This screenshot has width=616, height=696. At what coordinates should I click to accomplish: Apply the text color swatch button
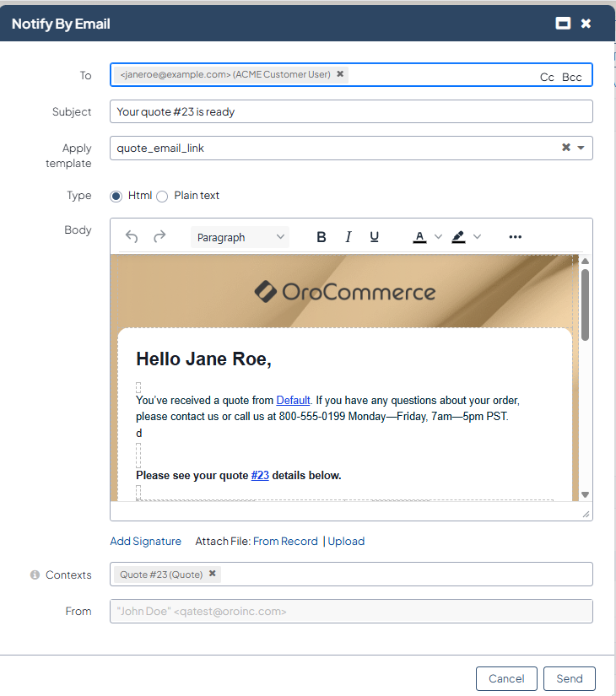click(x=419, y=237)
